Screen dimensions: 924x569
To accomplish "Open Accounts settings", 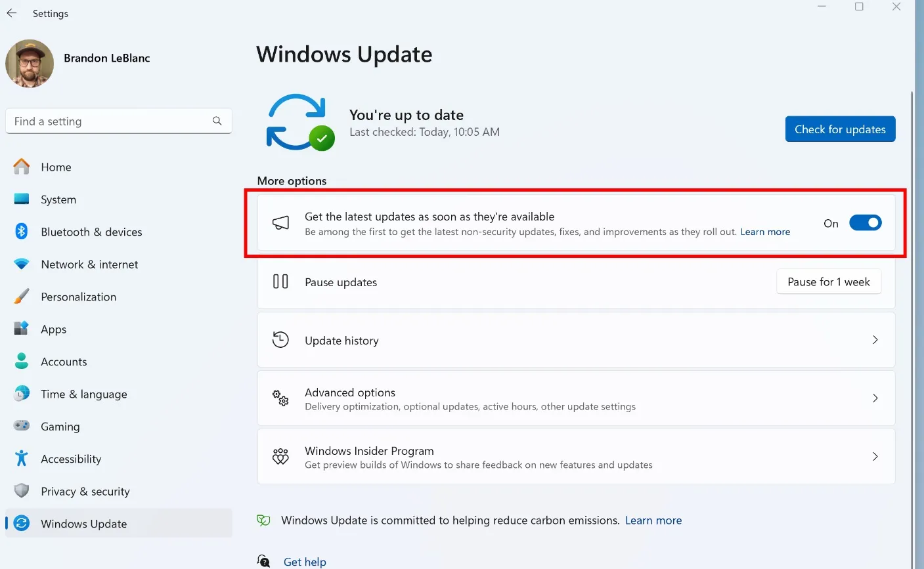I will [119, 362].
